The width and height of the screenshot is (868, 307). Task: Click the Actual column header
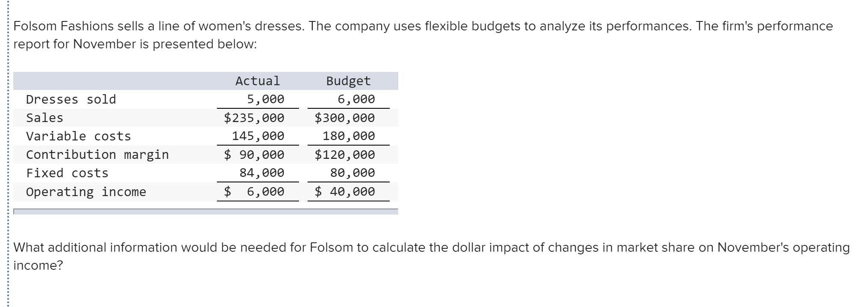point(258,81)
